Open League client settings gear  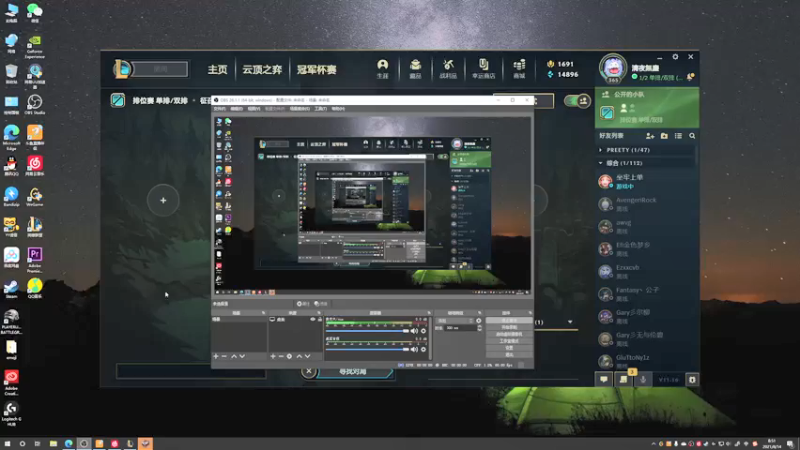pyautogui.click(x=675, y=57)
